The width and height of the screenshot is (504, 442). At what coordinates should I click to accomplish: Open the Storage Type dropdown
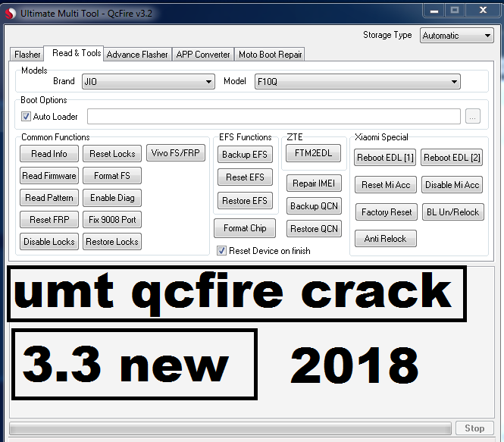click(456, 36)
